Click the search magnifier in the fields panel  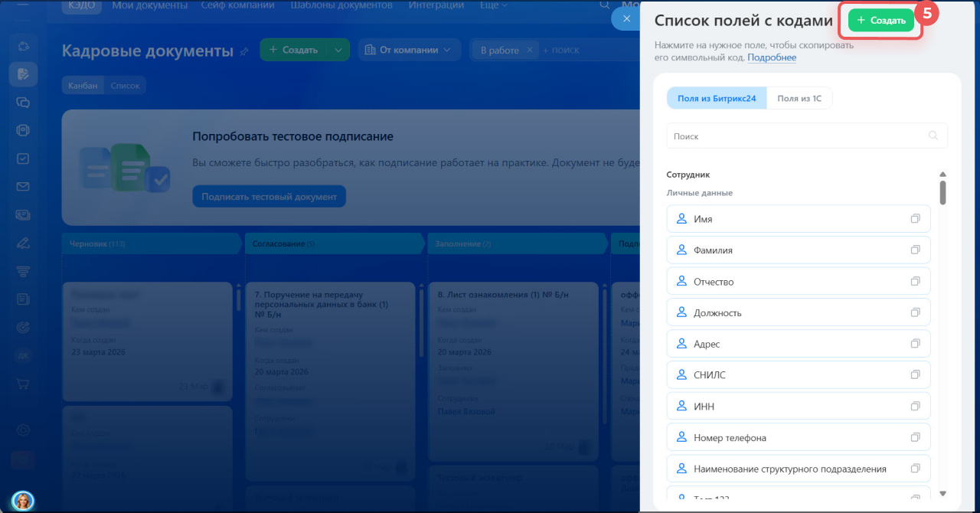(933, 136)
